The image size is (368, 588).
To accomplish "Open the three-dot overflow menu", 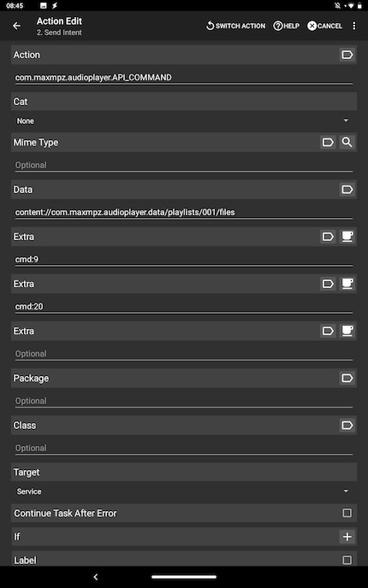I will (x=354, y=26).
